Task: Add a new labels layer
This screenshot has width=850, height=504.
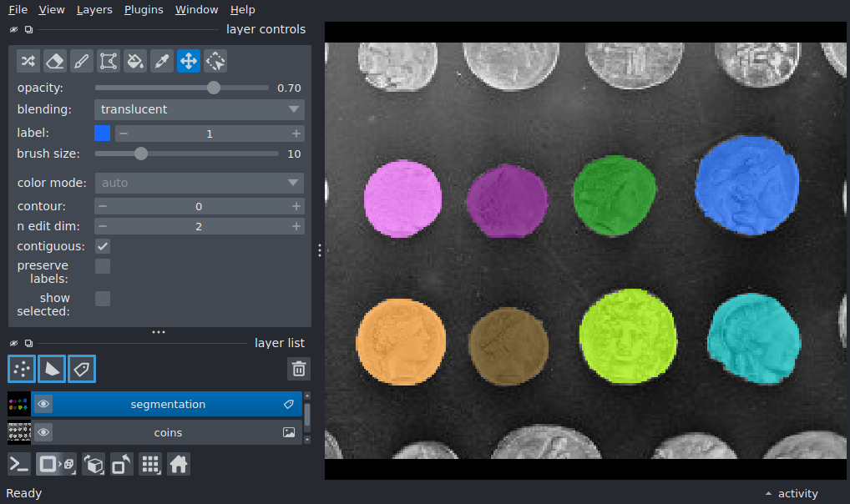Action: 82,369
